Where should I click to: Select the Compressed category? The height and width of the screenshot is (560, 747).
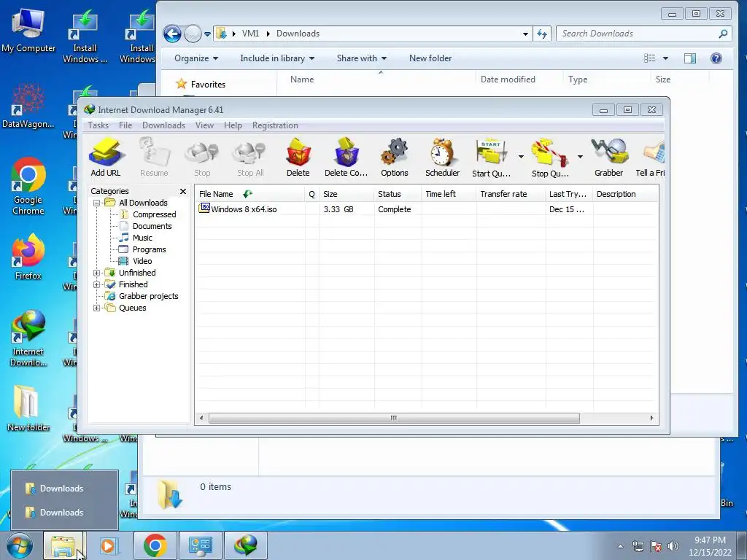pos(154,215)
